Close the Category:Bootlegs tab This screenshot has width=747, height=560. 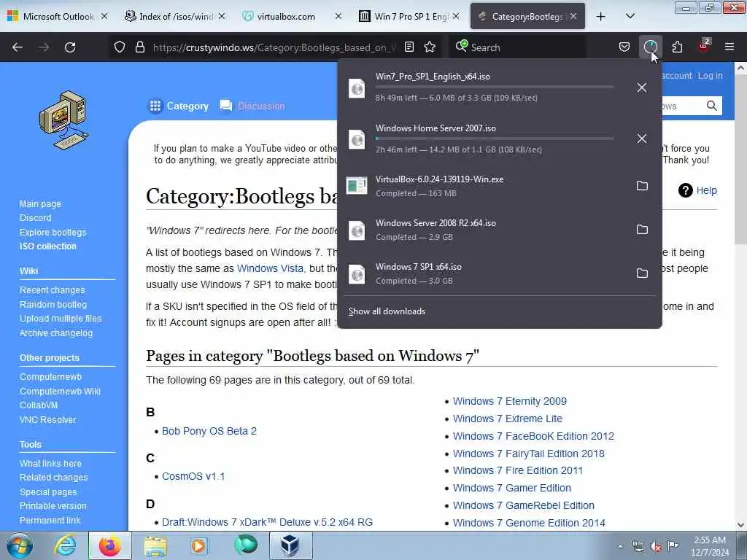click(573, 16)
